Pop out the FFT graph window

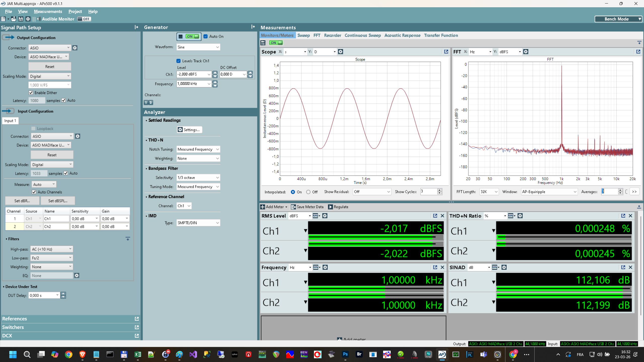[638, 52]
